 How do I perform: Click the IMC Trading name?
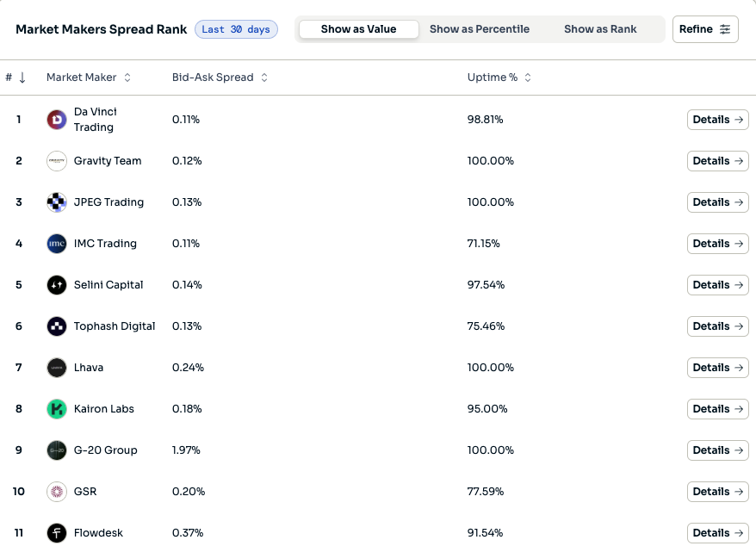click(105, 244)
